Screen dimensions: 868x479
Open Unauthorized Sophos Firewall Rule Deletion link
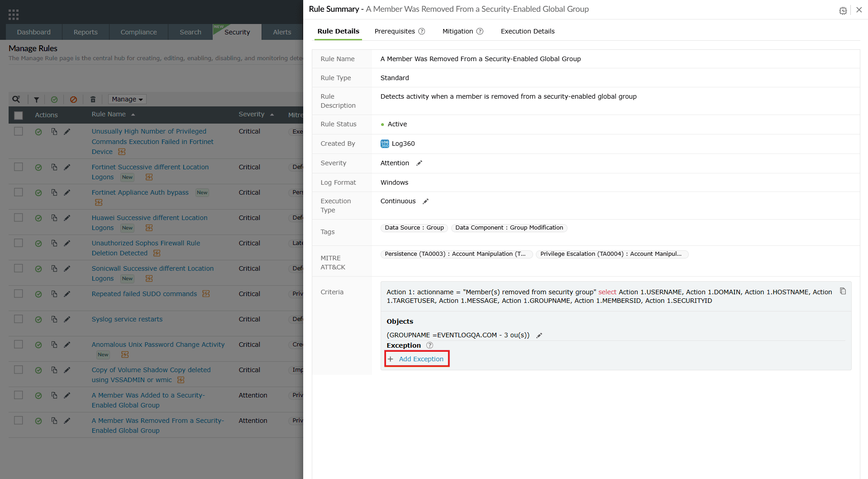click(146, 248)
